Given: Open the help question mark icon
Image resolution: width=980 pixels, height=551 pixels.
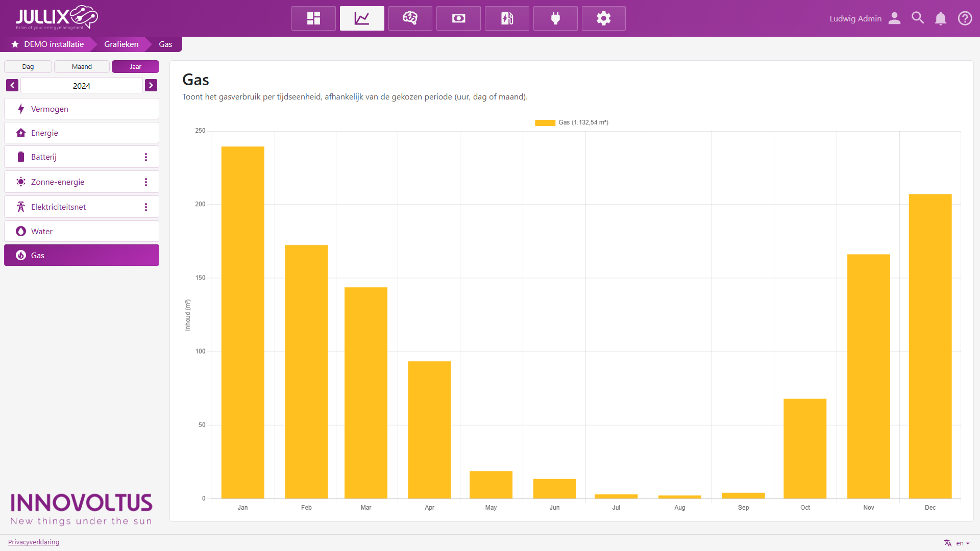Looking at the screenshot, I should coord(965,18).
